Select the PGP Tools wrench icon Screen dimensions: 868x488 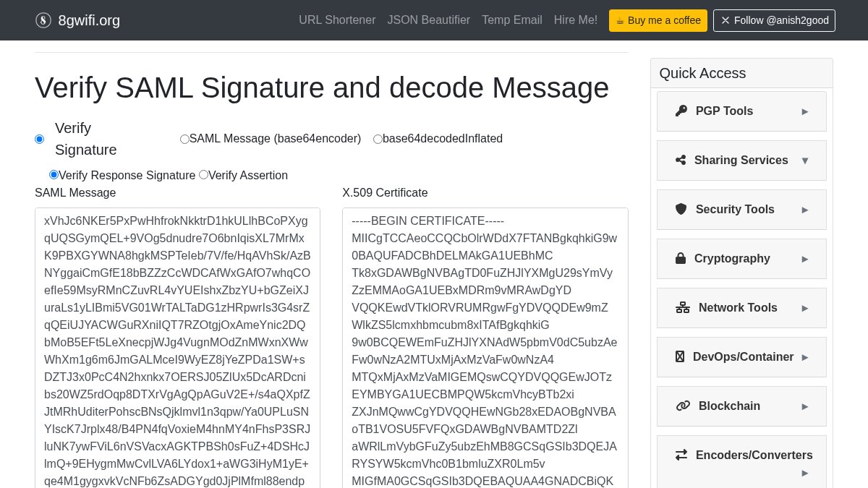681,111
